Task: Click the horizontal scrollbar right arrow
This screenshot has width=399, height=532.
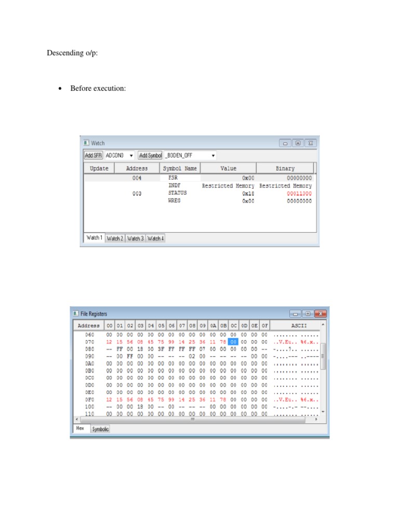Action: 316,419
